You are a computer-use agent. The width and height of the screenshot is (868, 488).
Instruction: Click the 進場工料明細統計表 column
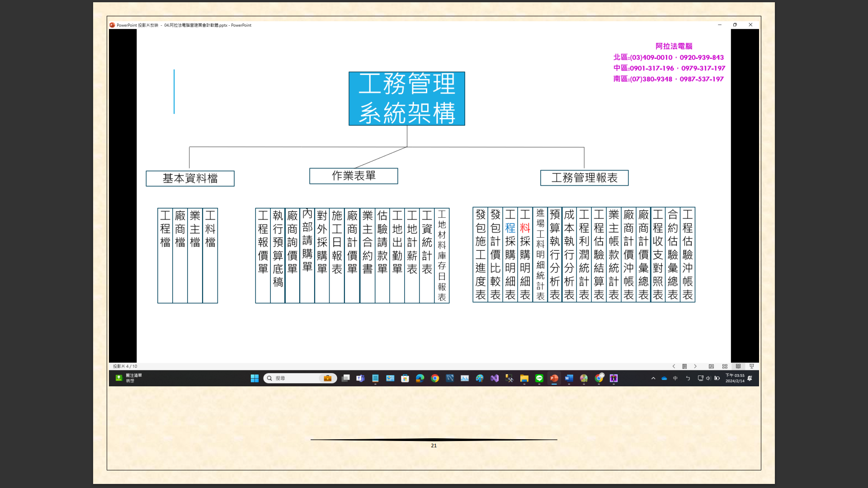click(540, 255)
